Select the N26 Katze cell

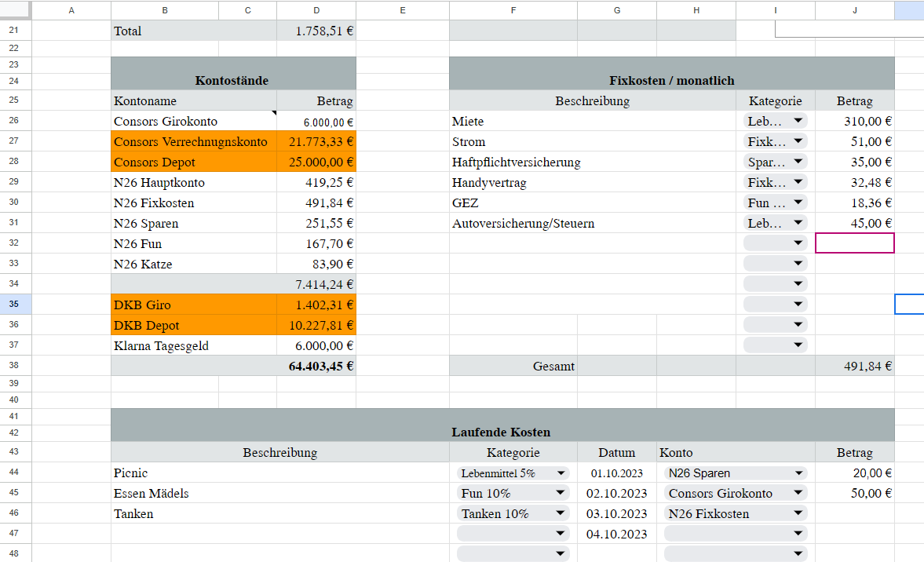[194, 264]
